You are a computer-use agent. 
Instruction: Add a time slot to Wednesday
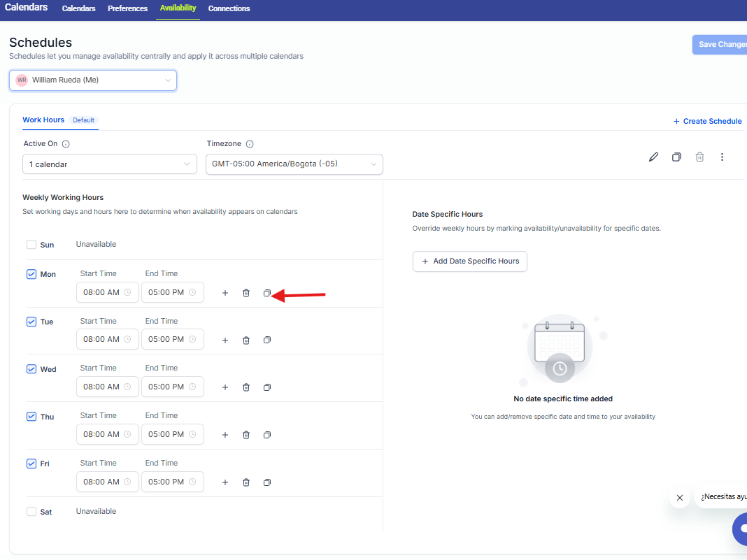[225, 387]
